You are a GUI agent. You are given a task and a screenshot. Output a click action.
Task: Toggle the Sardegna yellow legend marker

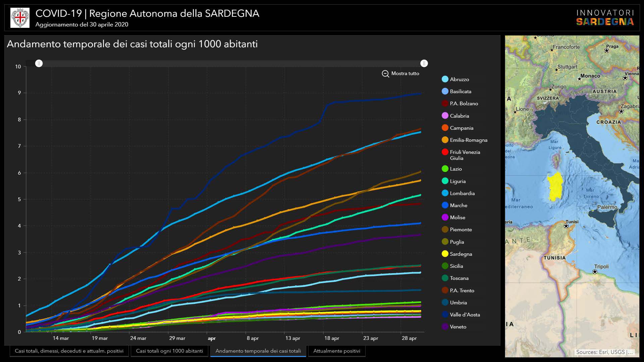click(445, 254)
